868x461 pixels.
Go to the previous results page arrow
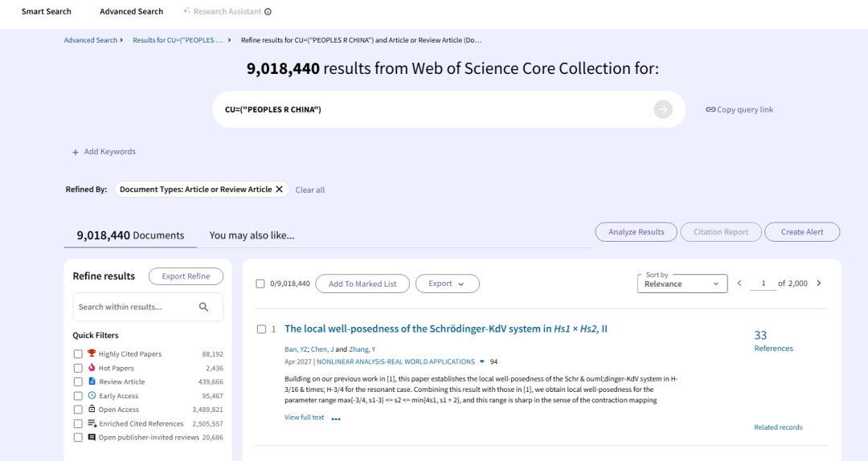[x=739, y=284]
